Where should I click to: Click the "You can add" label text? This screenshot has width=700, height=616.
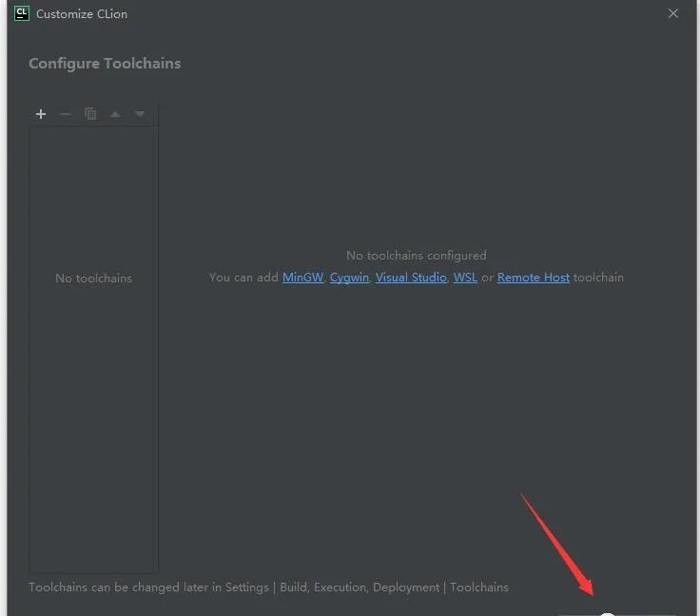tap(243, 278)
